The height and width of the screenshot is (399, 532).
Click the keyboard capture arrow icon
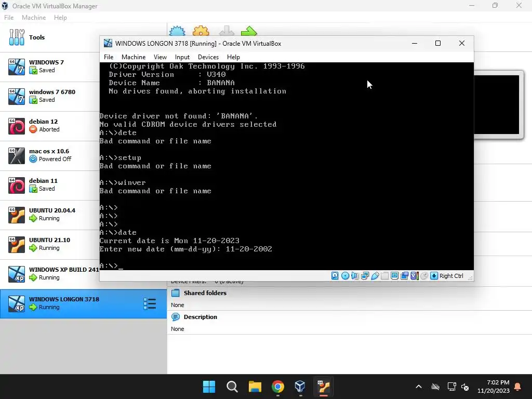point(434,276)
